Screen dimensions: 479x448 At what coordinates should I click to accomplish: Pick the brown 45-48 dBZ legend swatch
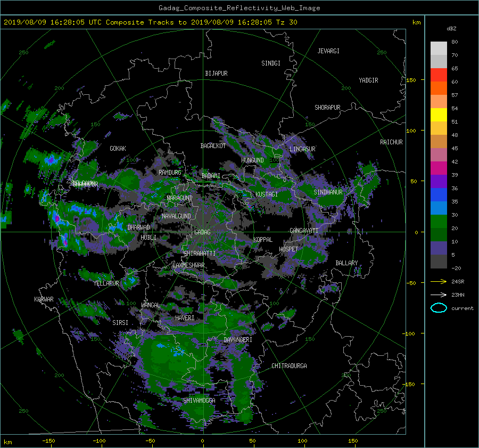[439, 141]
